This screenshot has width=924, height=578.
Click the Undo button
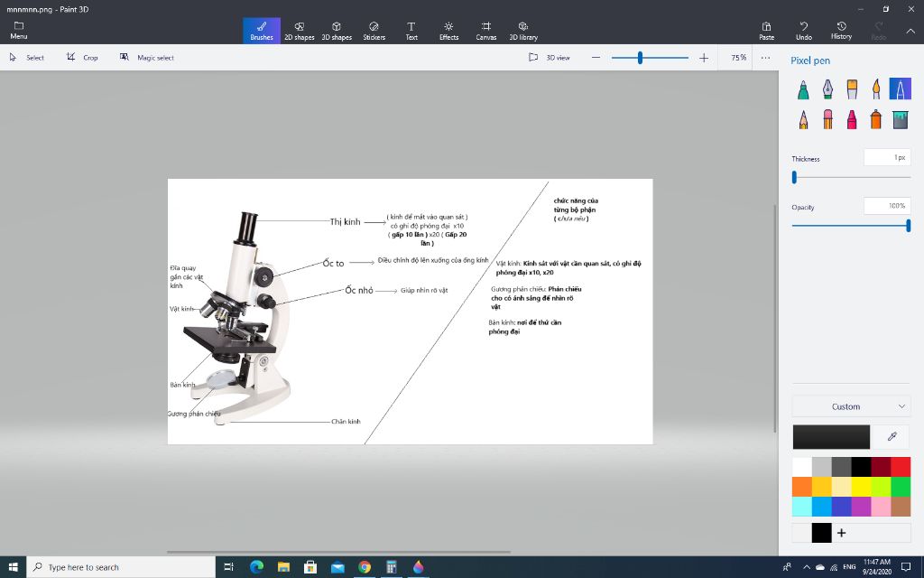[803, 31]
